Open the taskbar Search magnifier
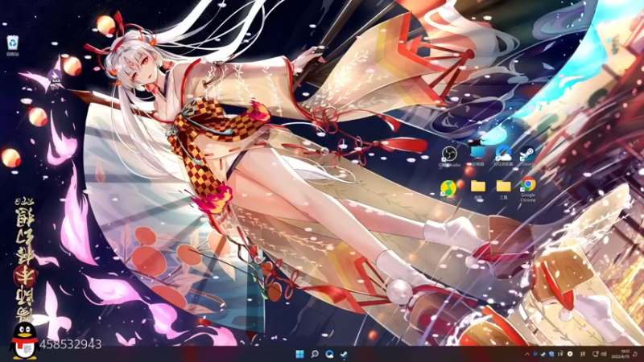644x362 pixels. pos(315,354)
